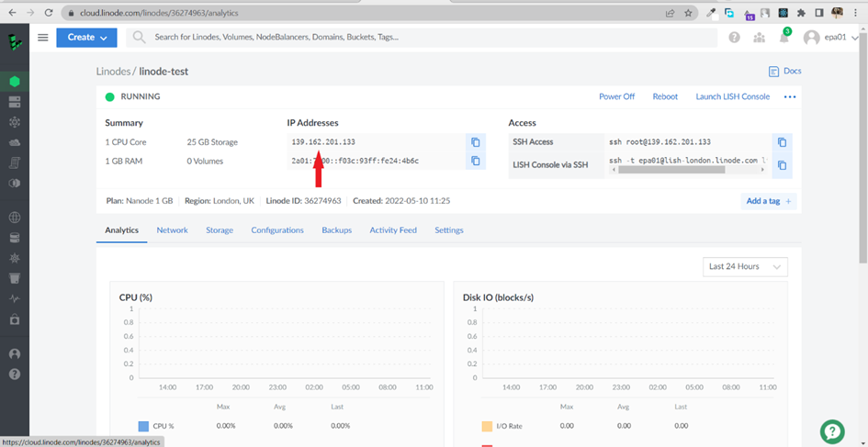868x447 pixels.
Task: Open the cloud icon in the sidebar
Action: click(15, 142)
